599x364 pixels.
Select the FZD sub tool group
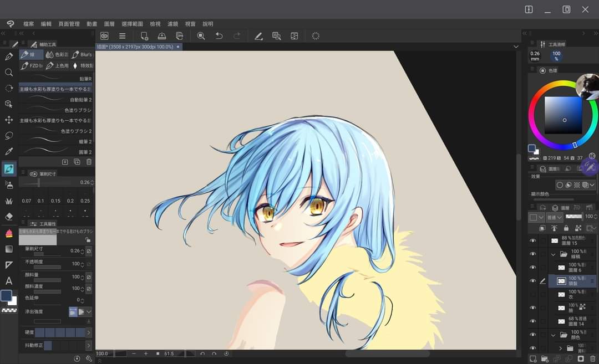(x=31, y=65)
